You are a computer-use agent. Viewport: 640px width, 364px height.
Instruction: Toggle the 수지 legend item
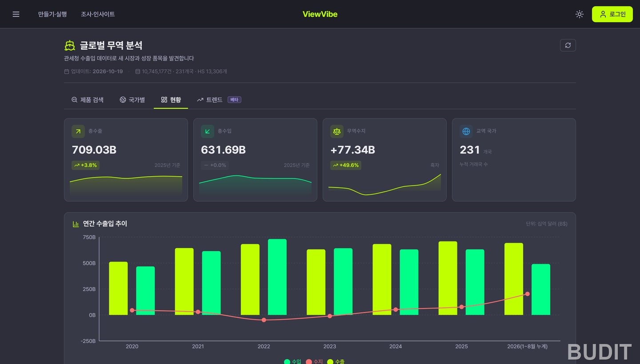pyautogui.click(x=314, y=361)
